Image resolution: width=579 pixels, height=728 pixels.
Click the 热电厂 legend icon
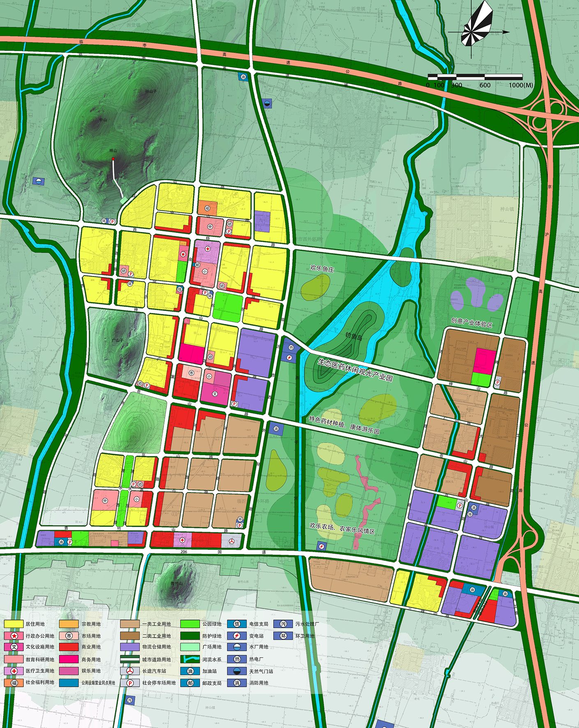237,659
